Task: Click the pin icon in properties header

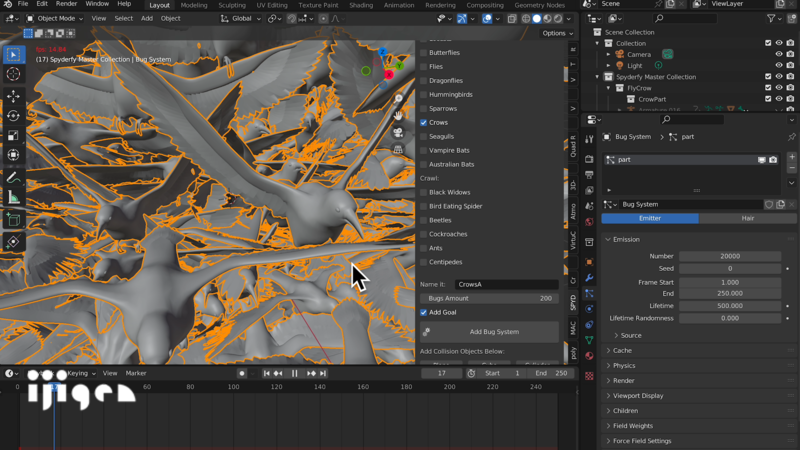Action: (x=791, y=137)
